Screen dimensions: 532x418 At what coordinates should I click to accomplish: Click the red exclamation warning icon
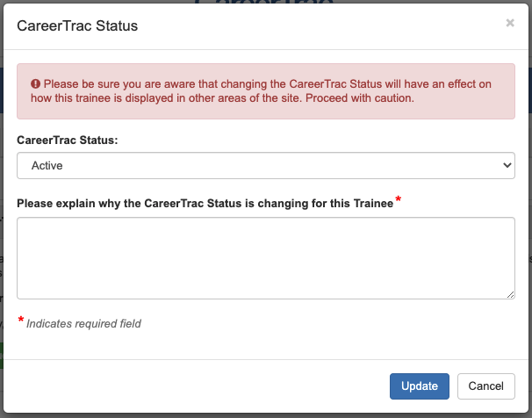tap(36, 84)
